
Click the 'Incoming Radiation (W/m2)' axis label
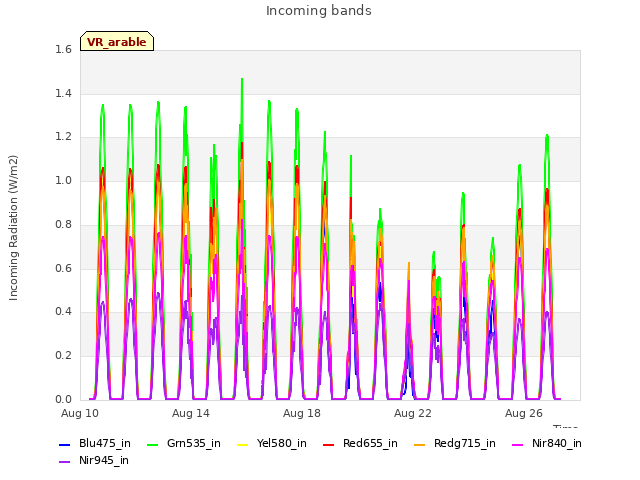13,228
